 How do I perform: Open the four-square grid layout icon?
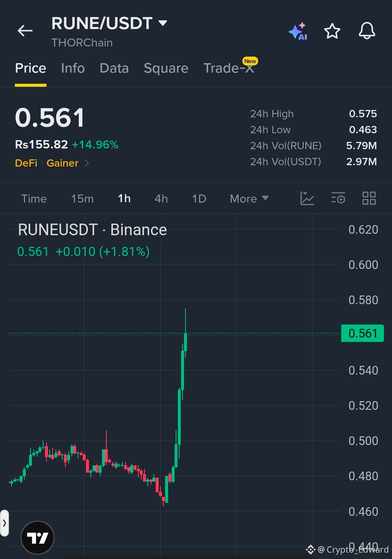(x=369, y=198)
